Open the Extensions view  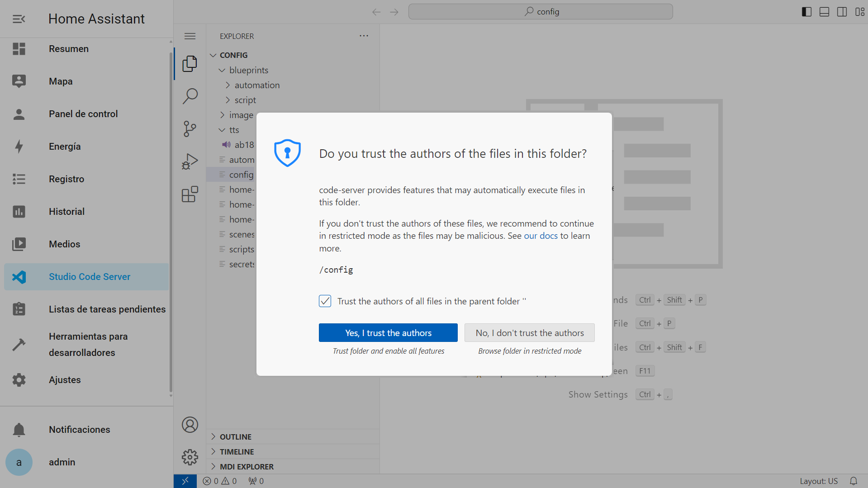coord(190,194)
